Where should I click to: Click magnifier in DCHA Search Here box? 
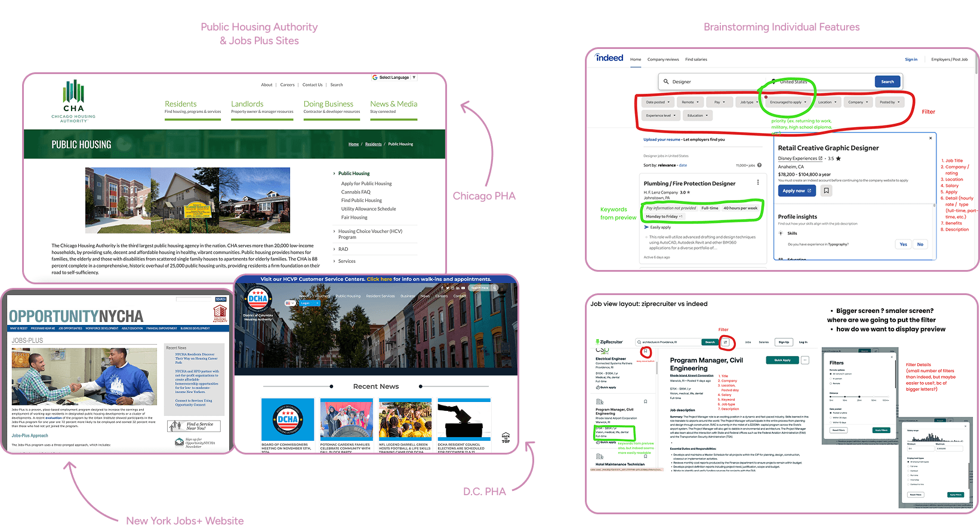[x=494, y=288]
